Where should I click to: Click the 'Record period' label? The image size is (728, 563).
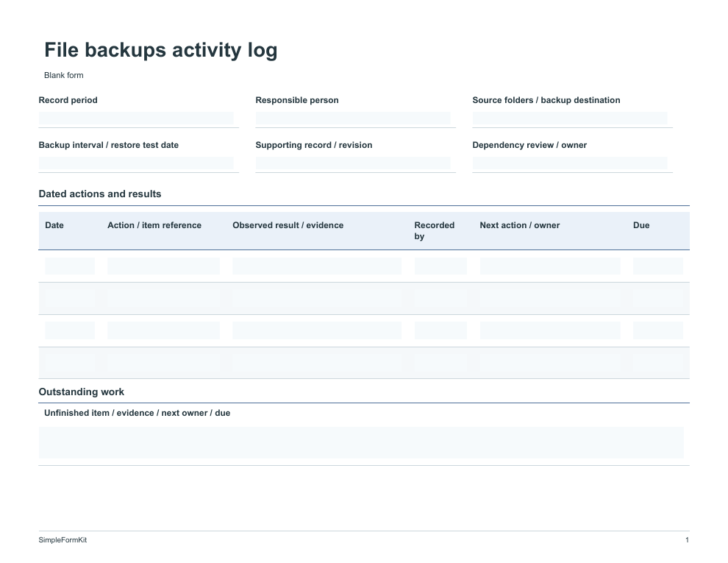click(x=68, y=100)
